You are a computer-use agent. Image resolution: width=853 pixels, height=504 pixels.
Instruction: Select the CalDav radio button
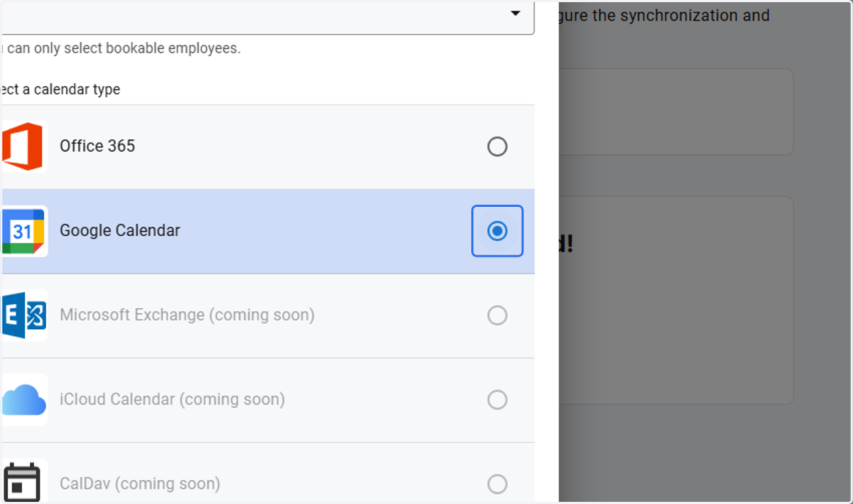pyautogui.click(x=497, y=484)
